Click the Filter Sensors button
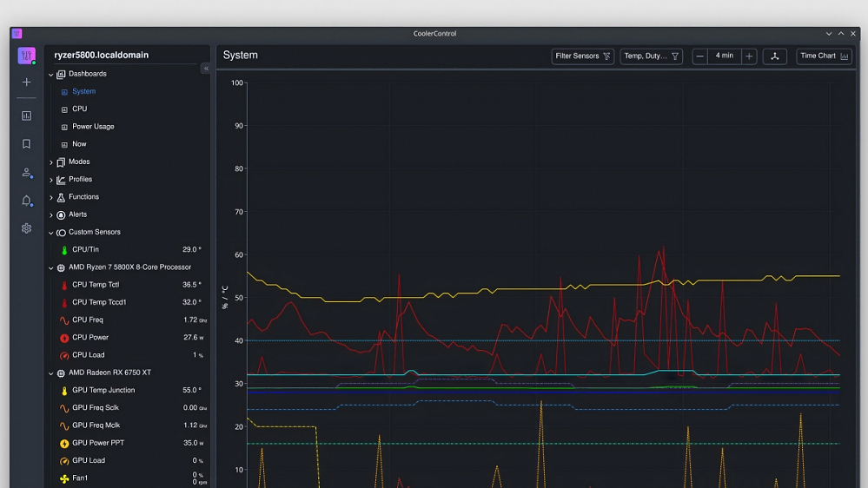 tap(582, 56)
